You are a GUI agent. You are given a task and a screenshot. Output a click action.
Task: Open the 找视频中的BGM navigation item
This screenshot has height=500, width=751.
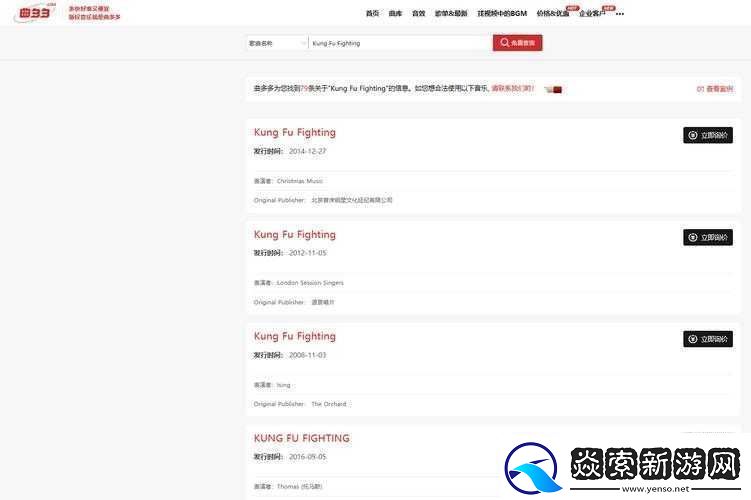pos(502,13)
